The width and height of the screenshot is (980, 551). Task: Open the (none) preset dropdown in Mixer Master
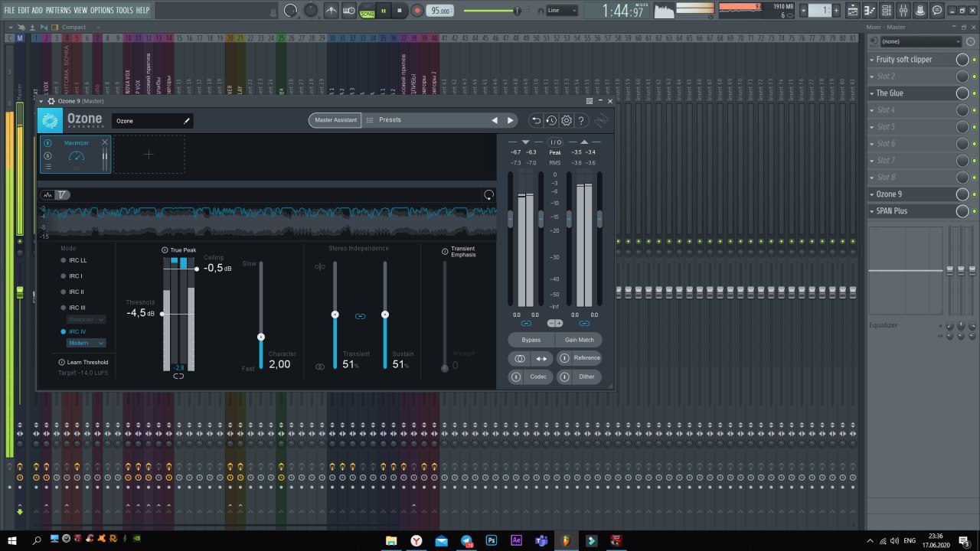tap(920, 41)
